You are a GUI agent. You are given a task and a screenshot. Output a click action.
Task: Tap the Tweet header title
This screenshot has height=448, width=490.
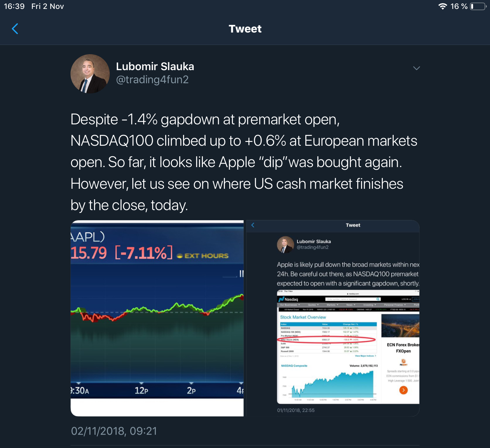245,29
